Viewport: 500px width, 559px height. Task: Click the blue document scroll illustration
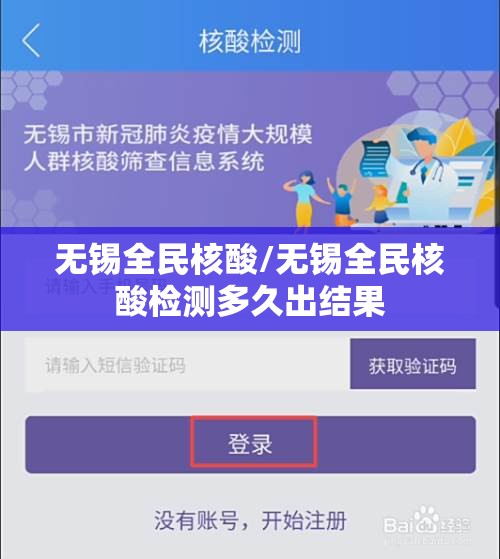(x=375, y=159)
